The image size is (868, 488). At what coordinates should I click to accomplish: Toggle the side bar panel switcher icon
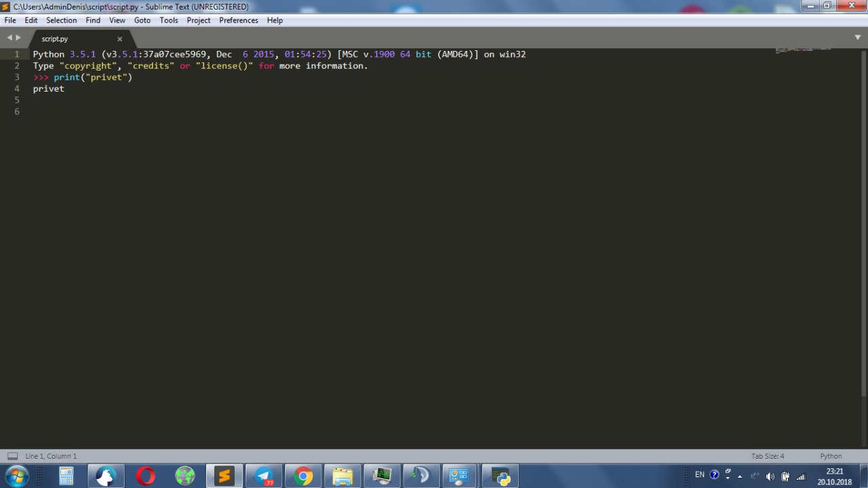tap(12, 456)
